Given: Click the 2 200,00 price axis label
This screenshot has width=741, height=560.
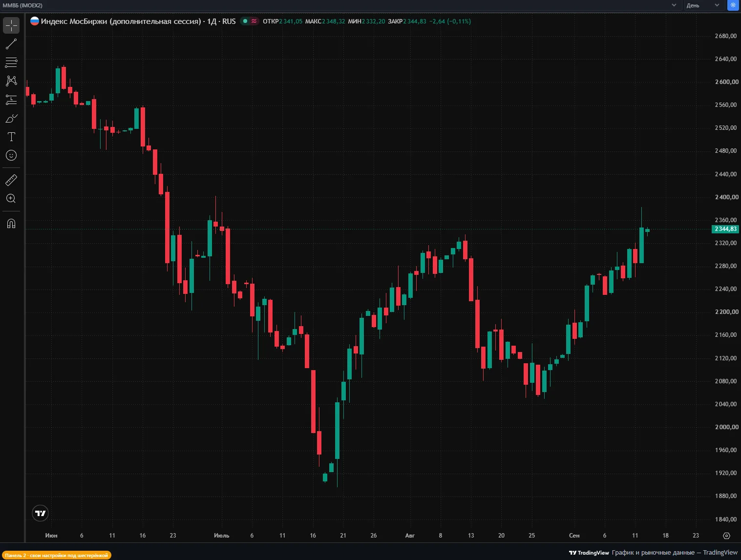Looking at the screenshot, I should click(726, 312).
